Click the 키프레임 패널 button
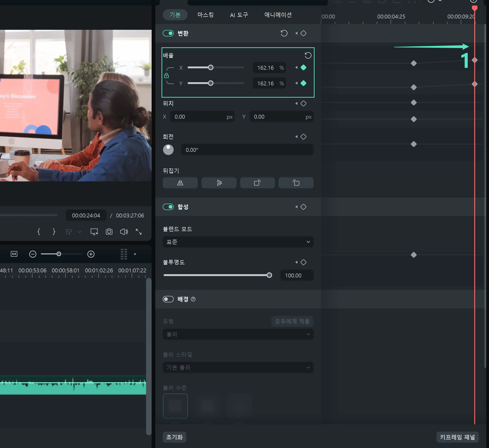Viewport: 489px width, 448px height. point(457,437)
